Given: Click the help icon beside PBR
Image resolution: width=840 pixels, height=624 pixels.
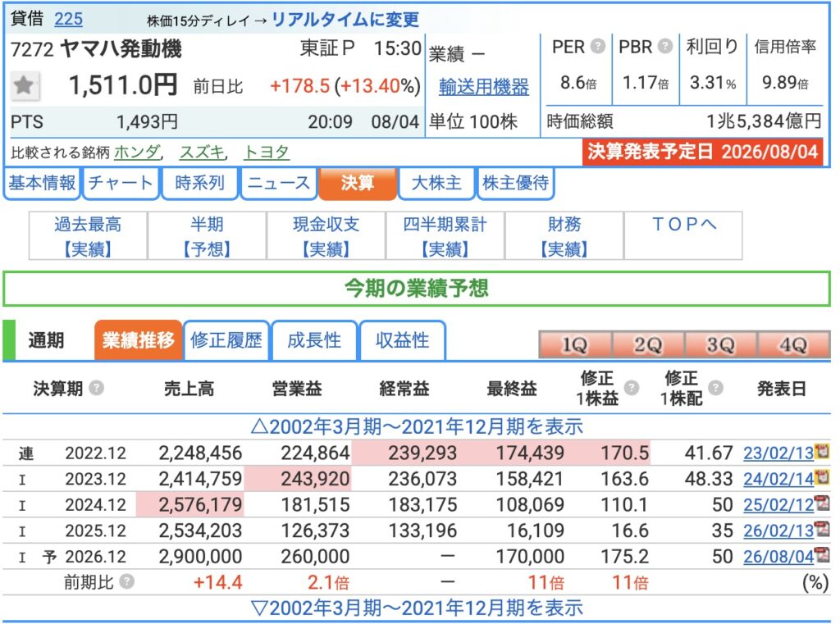Looking at the screenshot, I should tap(664, 47).
